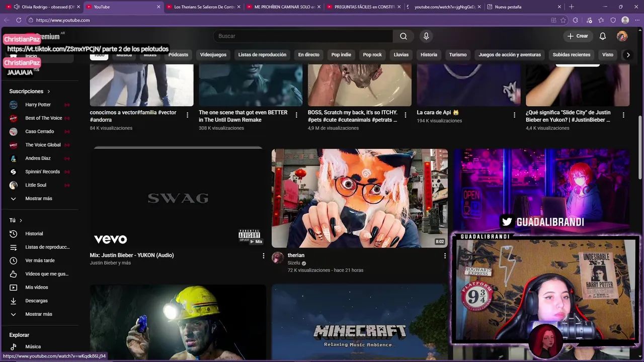The height and width of the screenshot is (362, 644).
Task: Switch to 'ME PROHÍBEN CAMINAR SOLO' tab
Action: [284, 7]
